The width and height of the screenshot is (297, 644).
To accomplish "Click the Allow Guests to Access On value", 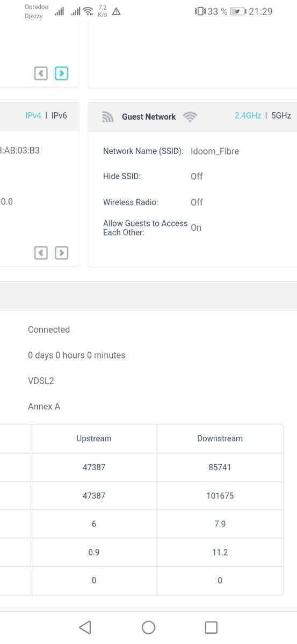I will [196, 228].
